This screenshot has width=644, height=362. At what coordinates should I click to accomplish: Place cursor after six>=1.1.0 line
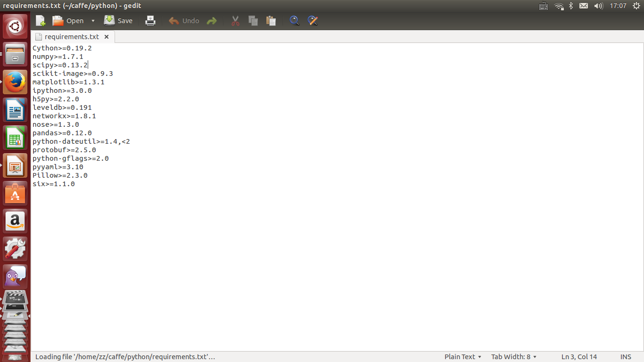(x=75, y=184)
